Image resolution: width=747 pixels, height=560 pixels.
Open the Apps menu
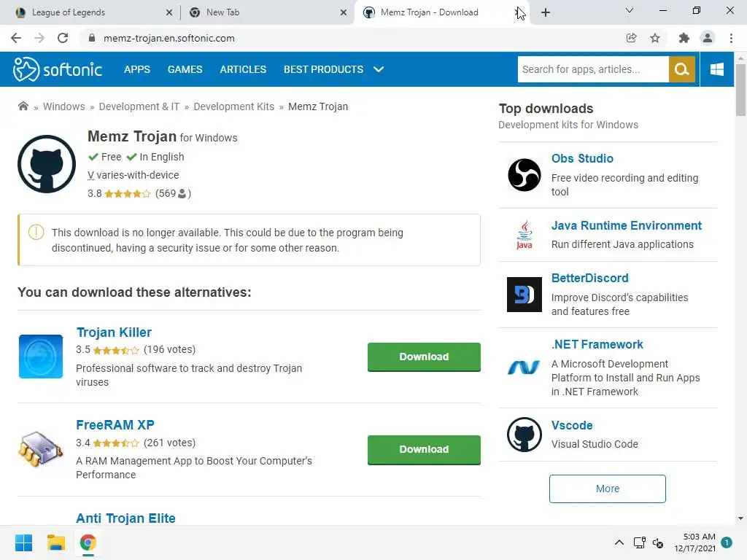137,69
